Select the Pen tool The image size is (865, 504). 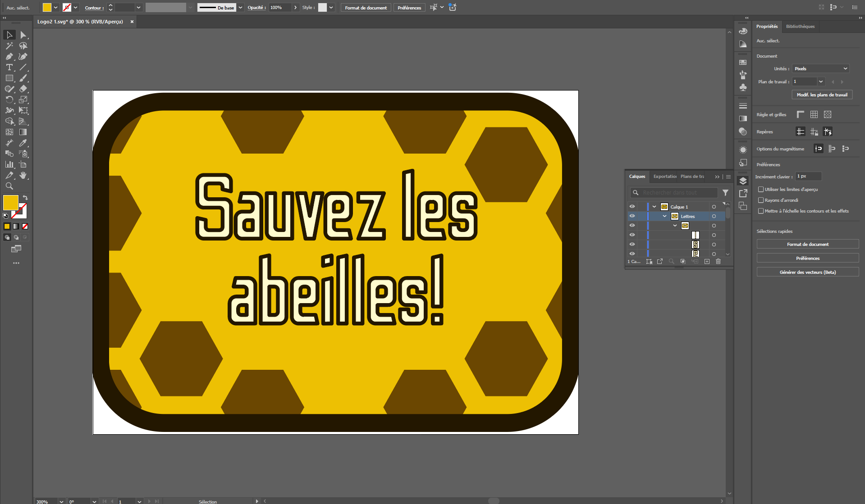click(x=9, y=56)
